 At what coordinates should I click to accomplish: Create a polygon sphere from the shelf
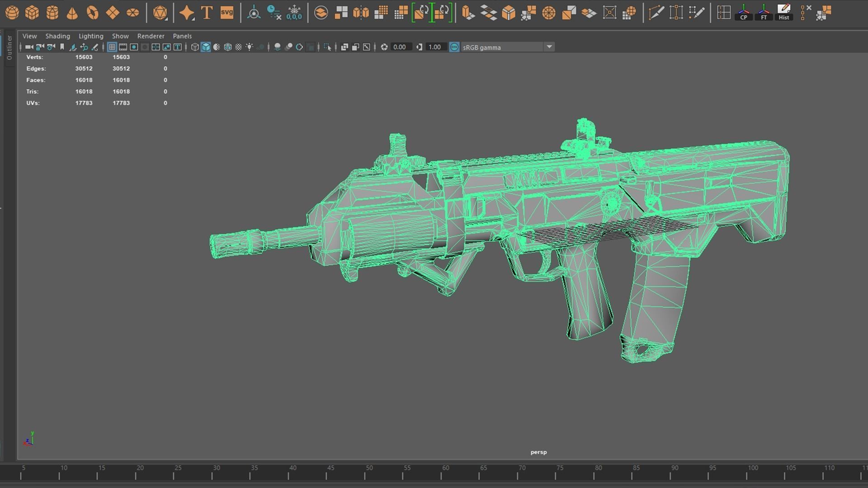click(12, 13)
